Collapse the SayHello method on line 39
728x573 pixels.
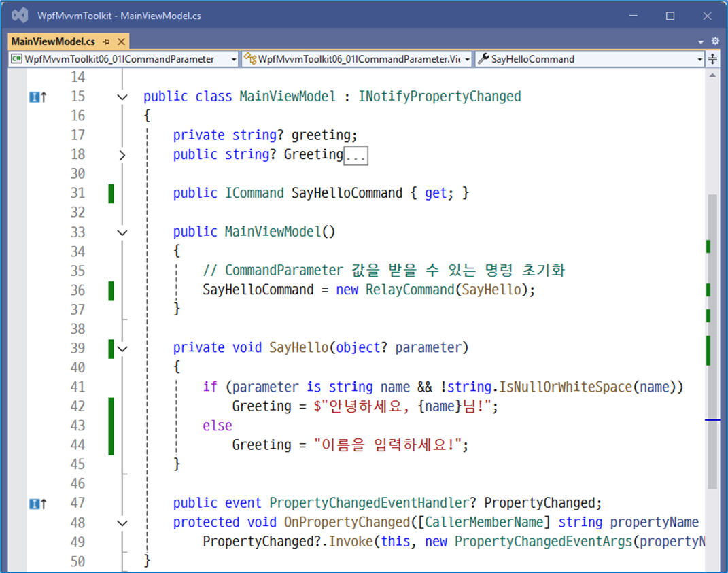click(122, 349)
